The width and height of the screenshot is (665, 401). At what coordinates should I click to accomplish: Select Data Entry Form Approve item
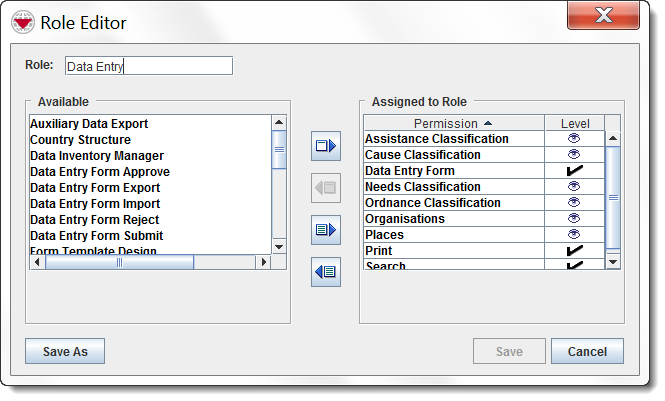click(100, 172)
